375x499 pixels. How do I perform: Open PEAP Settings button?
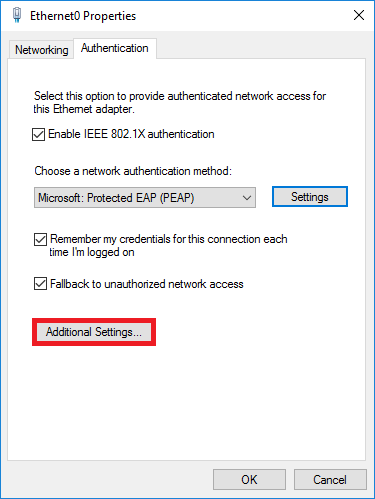pyautogui.click(x=310, y=197)
